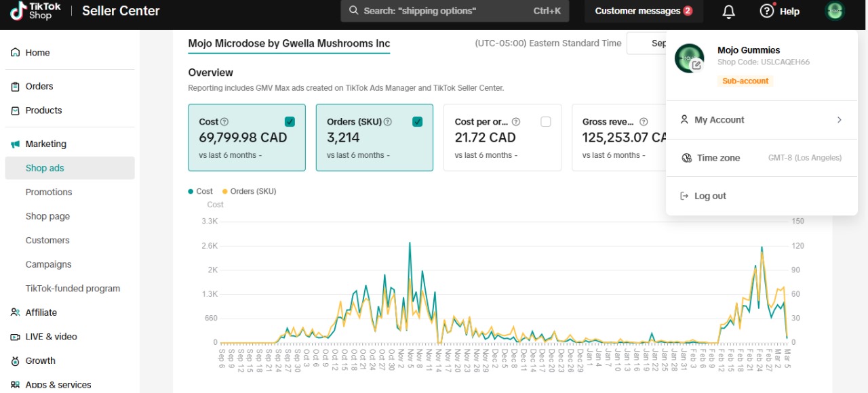Click the TikTok Shop logo
This screenshot has width=868, height=393.
click(36, 11)
